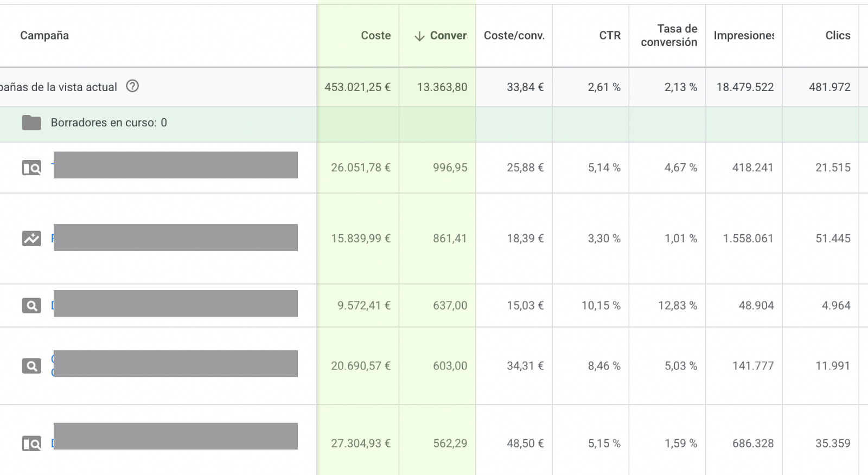The image size is (868, 475).
Task: Sort by Coste/conv. column header
Action: (514, 35)
